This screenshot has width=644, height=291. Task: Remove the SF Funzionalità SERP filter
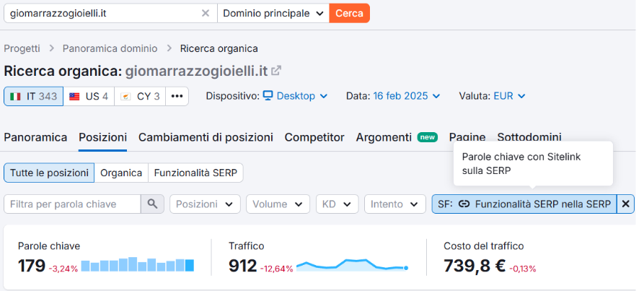(625, 204)
